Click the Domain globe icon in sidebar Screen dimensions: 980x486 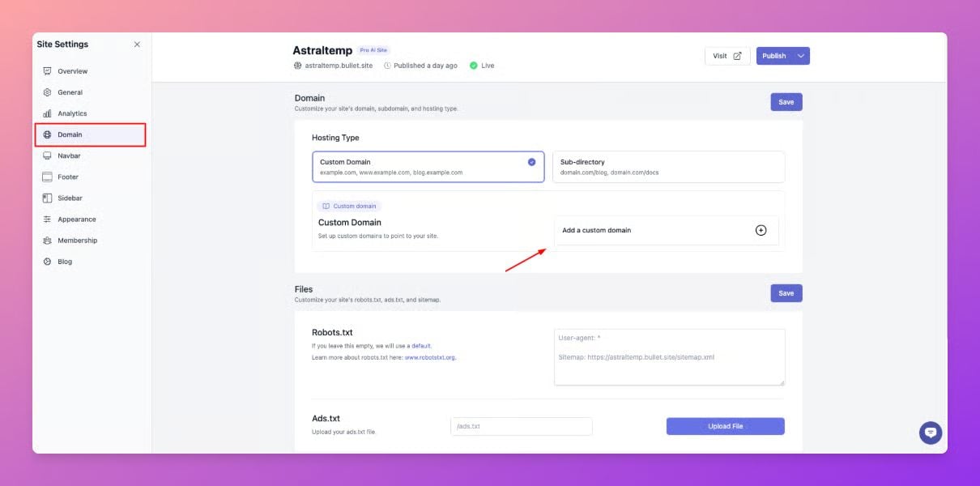click(47, 134)
